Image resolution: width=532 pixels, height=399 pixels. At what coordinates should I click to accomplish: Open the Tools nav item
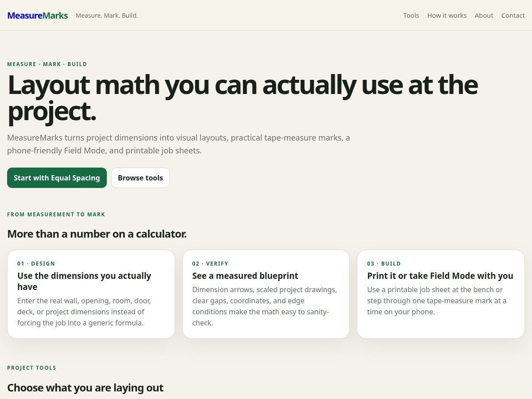tap(411, 16)
